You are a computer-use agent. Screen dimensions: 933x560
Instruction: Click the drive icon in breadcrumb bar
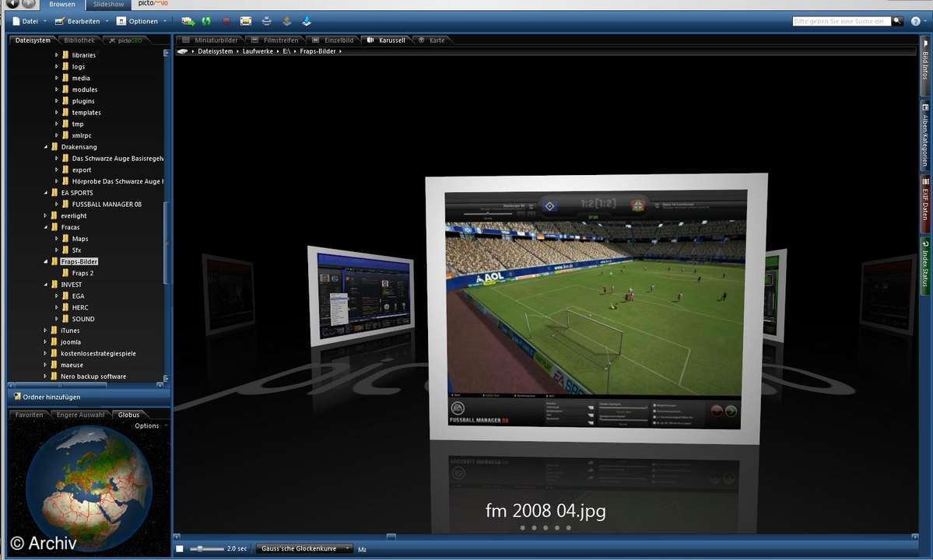click(182, 51)
